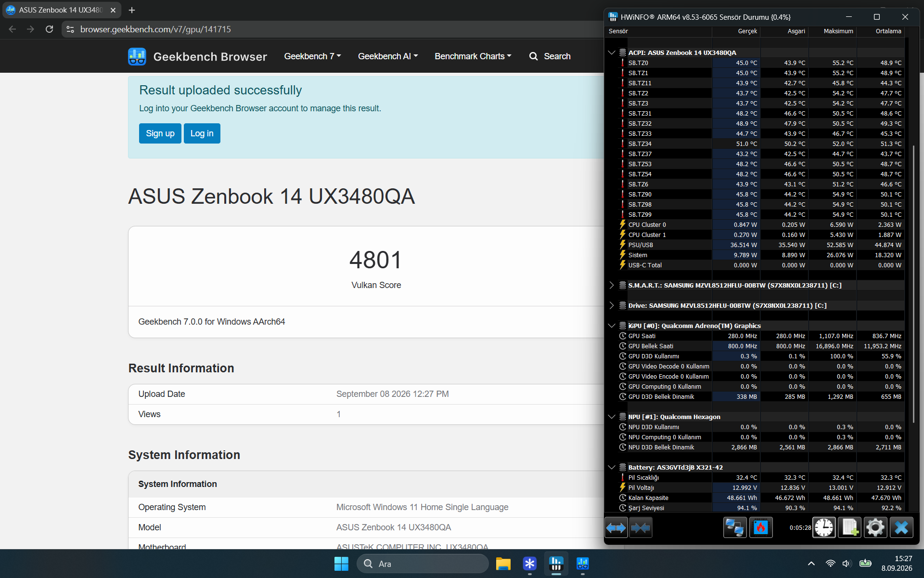Open a new browser tab

(x=132, y=10)
